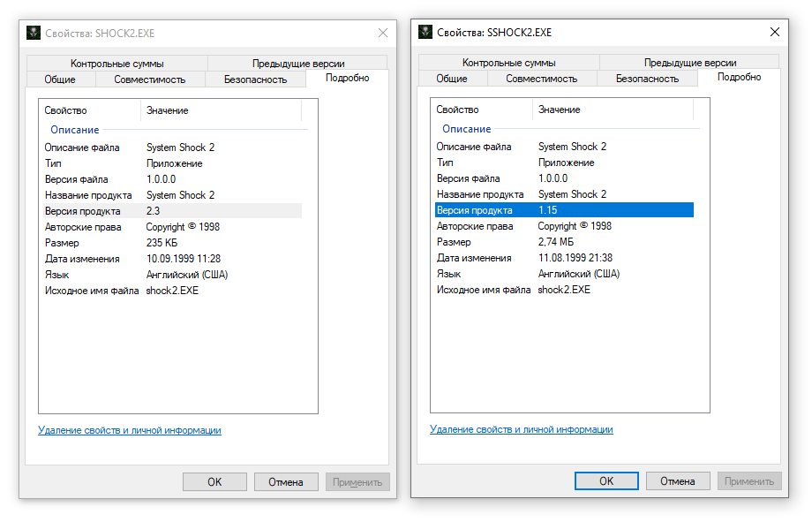Close the SHOCK2.EXE properties window

(x=382, y=34)
